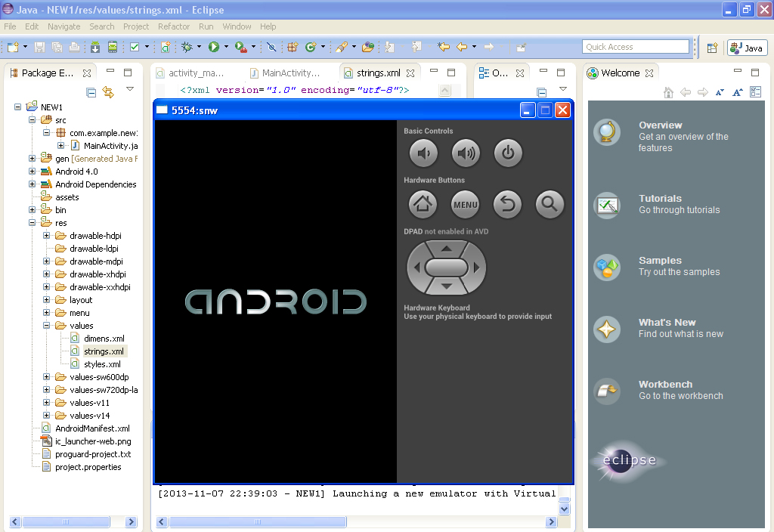Toggle Skip All Breakpoints
774x532 pixels.
271,47
